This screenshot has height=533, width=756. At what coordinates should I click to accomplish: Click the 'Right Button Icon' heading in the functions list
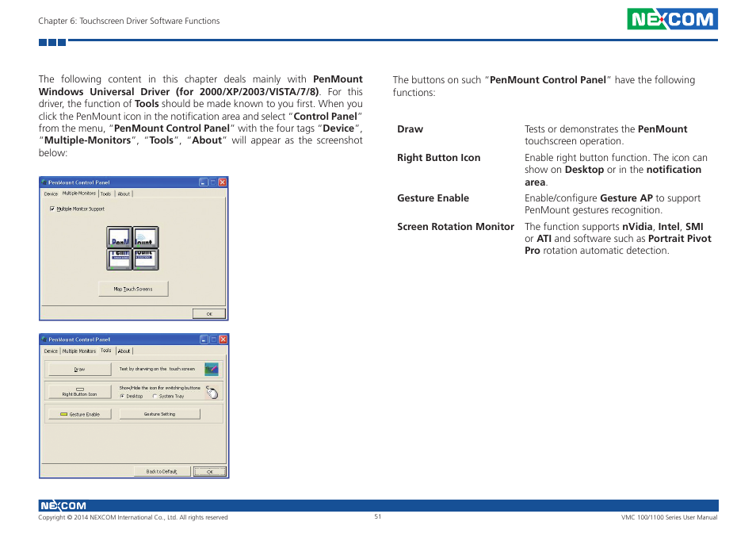[x=439, y=158]
